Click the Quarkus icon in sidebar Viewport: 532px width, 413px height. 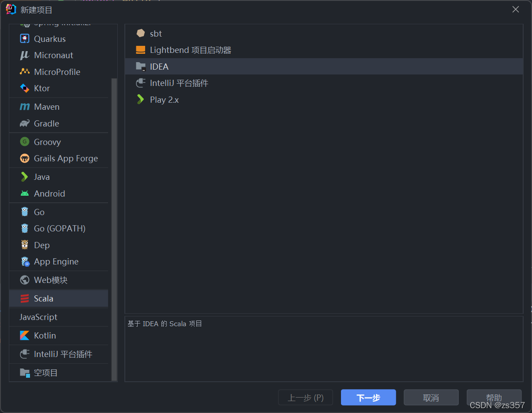[25, 39]
